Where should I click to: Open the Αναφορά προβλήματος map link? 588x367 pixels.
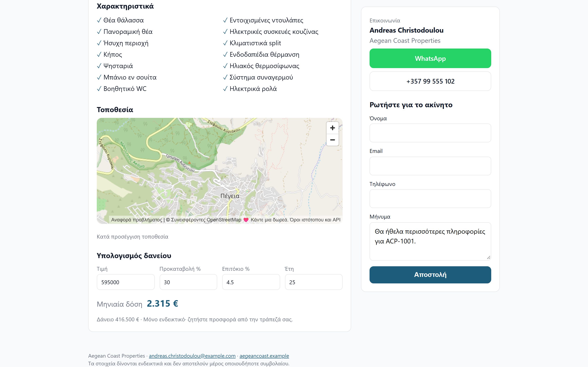[137, 220]
